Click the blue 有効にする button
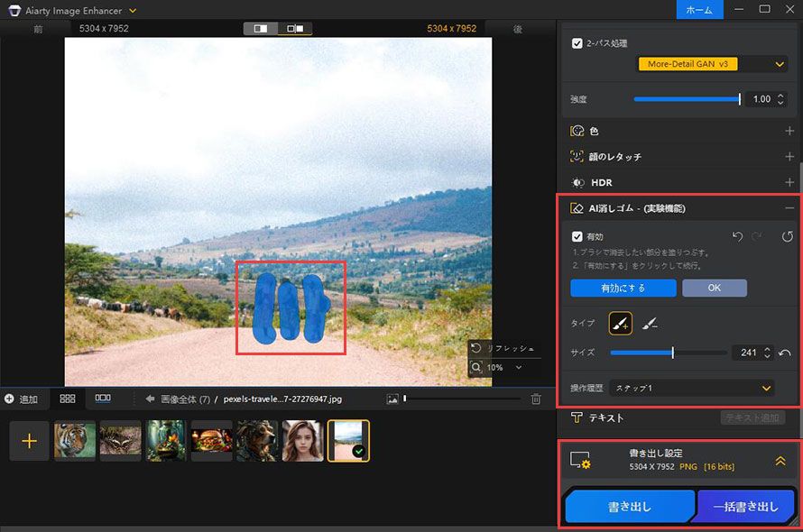The image size is (803, 532). [623, 289]
